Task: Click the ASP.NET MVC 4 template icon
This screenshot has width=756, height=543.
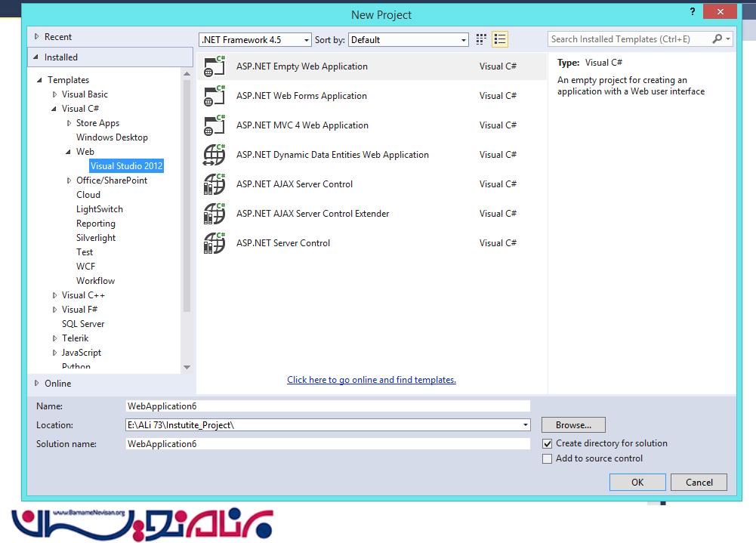Action: pyautogui.click(x=214, y=125)
